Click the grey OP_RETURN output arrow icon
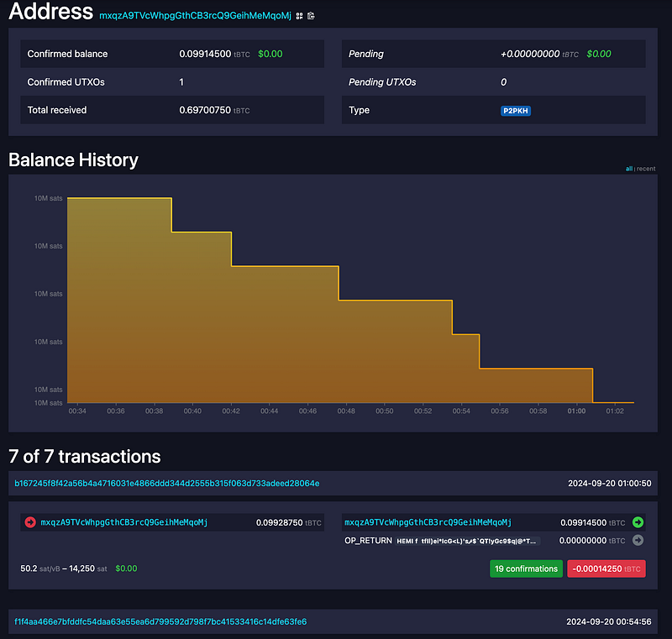Screen dimensions: 672x639 [638, 541]
